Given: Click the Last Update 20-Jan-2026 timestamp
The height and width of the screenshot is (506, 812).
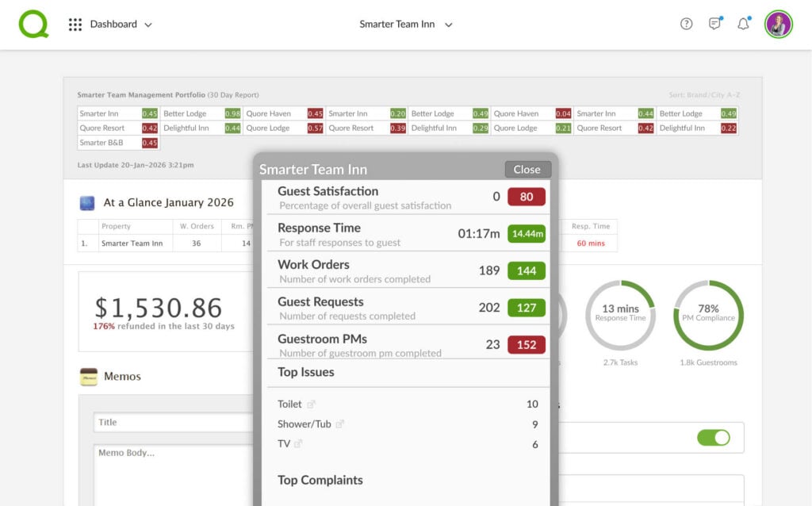Looking at the screenshot, I should 136,165.
